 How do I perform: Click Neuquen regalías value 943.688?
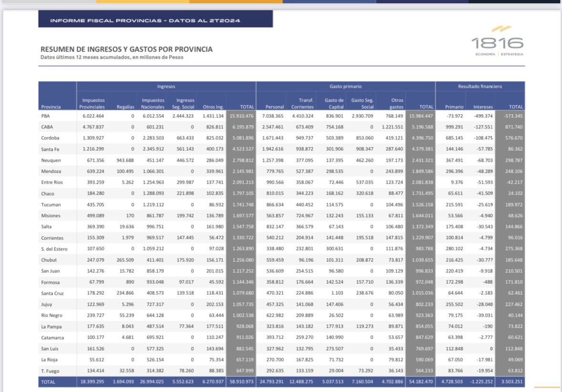(x=125, y=160)
